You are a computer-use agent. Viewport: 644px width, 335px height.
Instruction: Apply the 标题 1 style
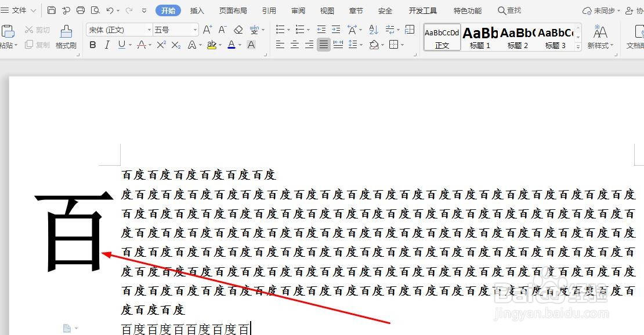[x=480, y=37]
